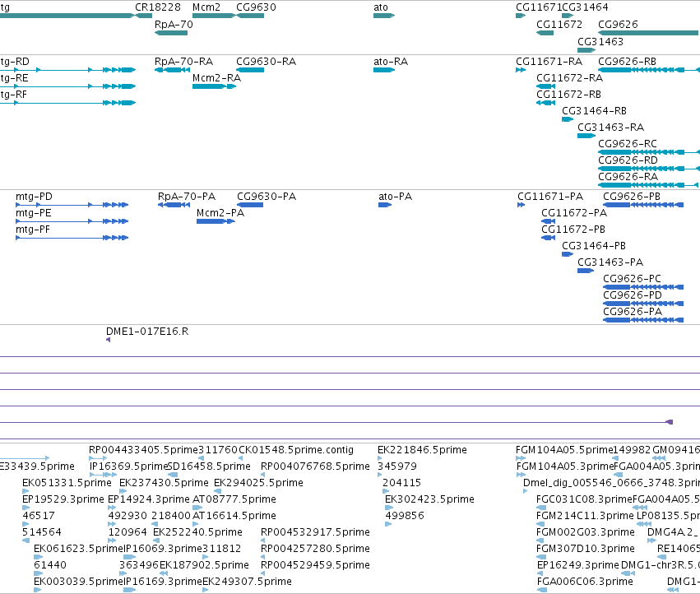
Task: Select transcript CG11672-RB
Action: tap(568, 95)
